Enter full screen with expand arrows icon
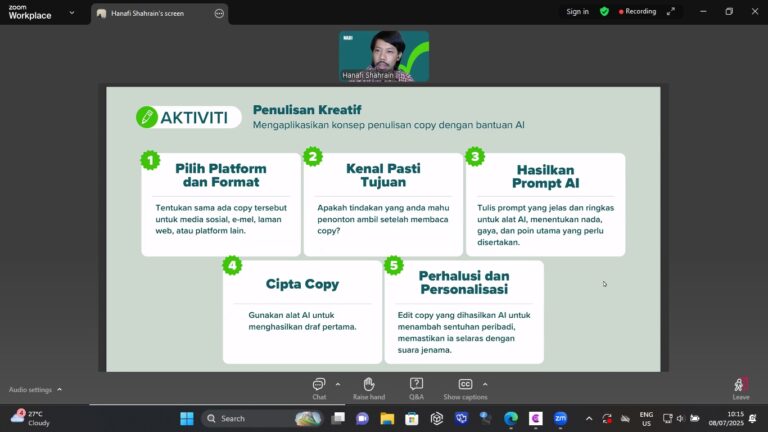This screenshot has height=432, width=768. [671, 12]
